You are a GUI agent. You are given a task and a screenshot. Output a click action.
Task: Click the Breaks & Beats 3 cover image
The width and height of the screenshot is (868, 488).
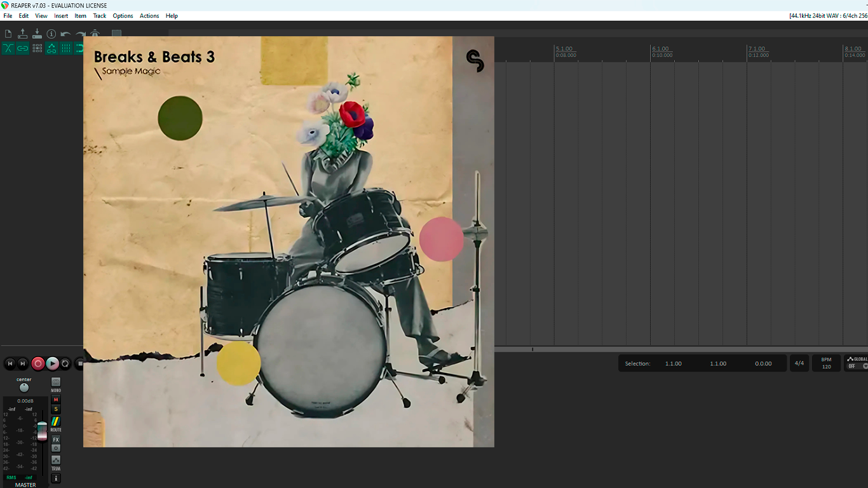pyautogui.click(x=288, y=241)
